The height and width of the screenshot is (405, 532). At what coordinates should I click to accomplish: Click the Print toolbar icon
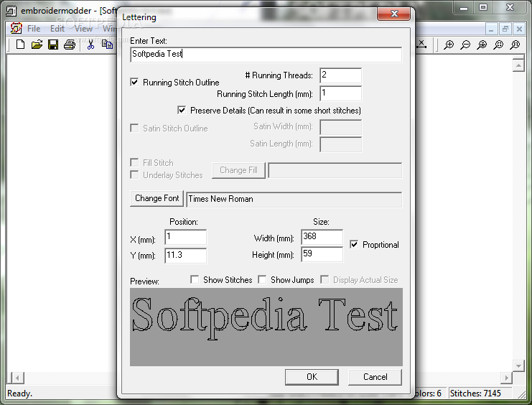70,45
